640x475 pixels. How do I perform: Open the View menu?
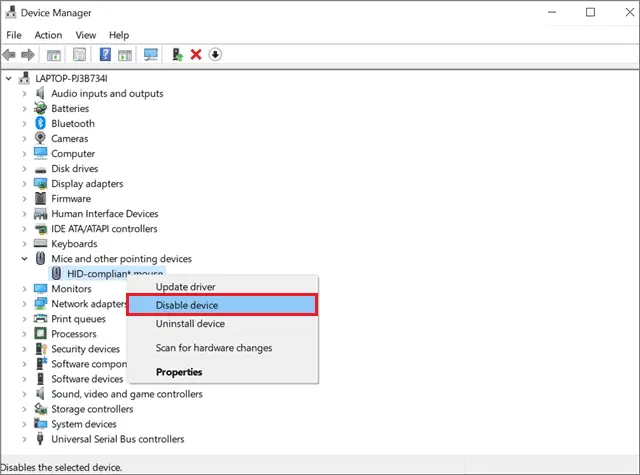(x=86, y=35)
